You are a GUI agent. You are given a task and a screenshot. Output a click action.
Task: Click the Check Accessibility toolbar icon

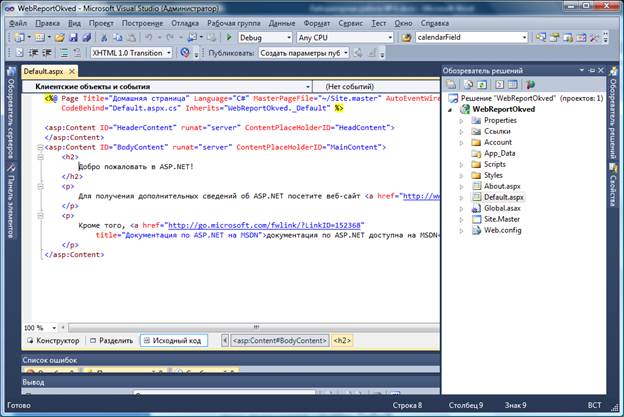[x=185, y=53]
